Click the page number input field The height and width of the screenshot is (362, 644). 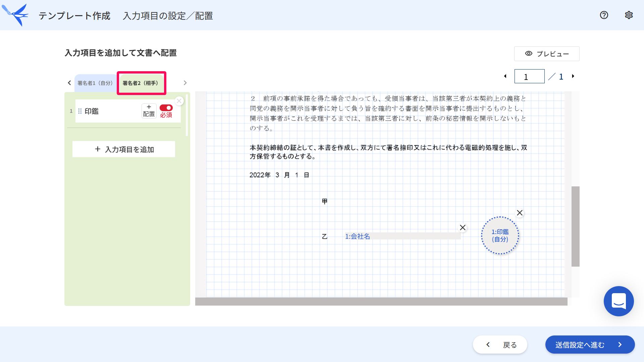click(529, 76)
